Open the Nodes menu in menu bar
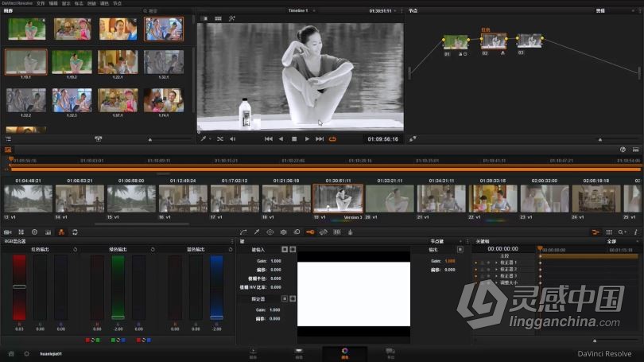 (x=118, y=3)
